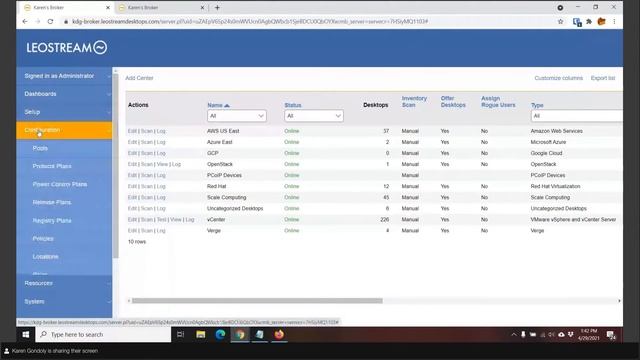Open Policies in sidebar

point(43,238)
